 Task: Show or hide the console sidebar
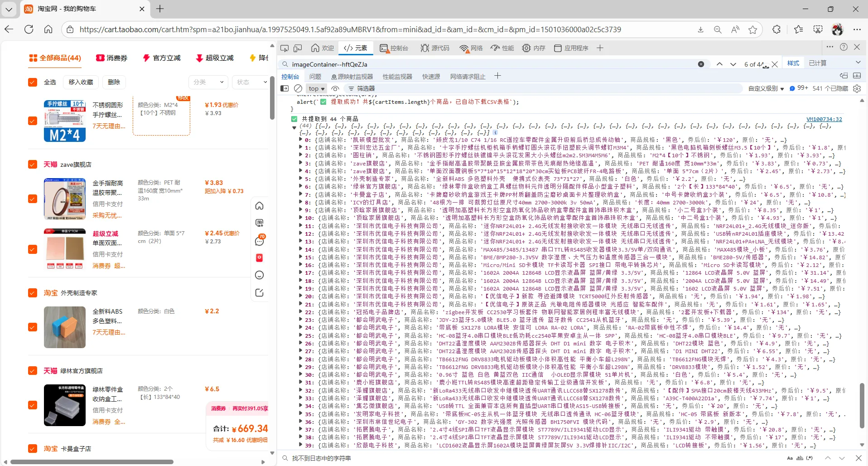(285, 88)
